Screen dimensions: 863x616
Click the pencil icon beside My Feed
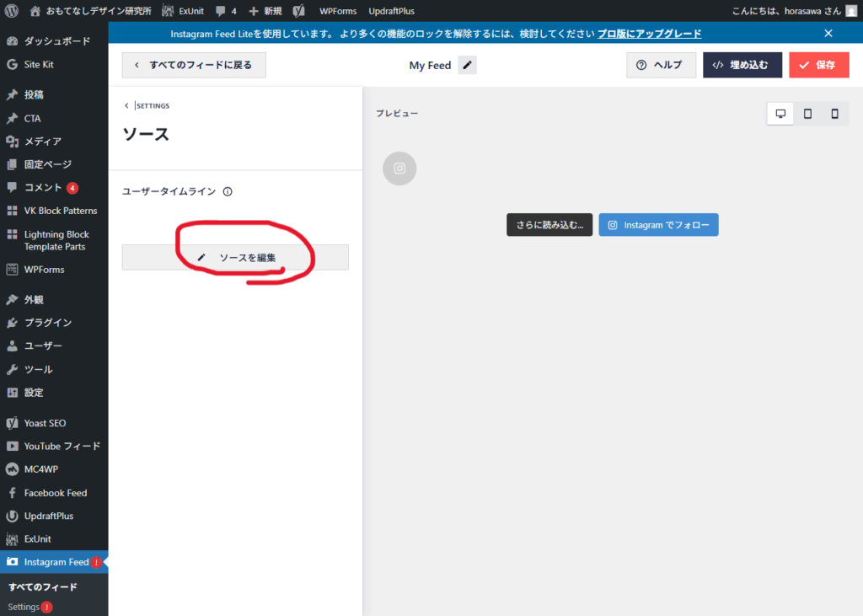pos(467,65)
